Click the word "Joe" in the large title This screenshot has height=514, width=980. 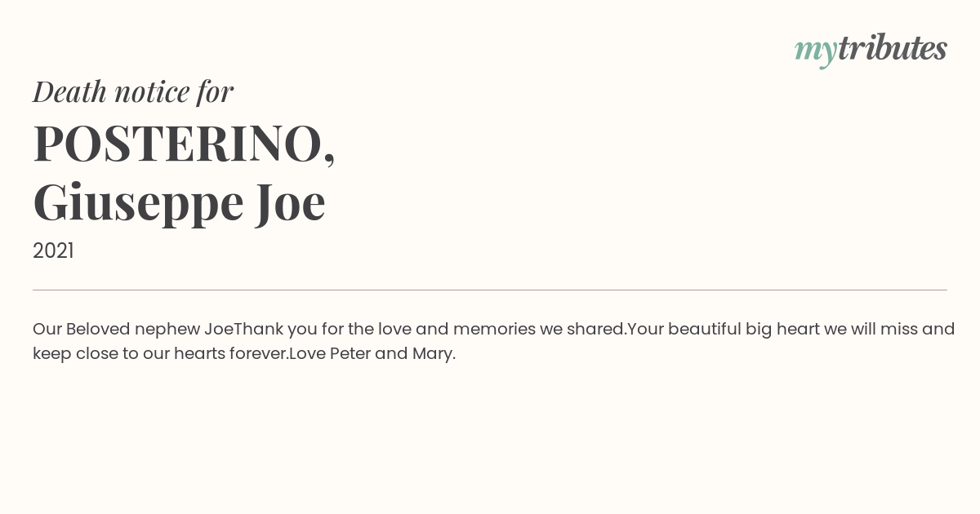(x=291, y=202)
